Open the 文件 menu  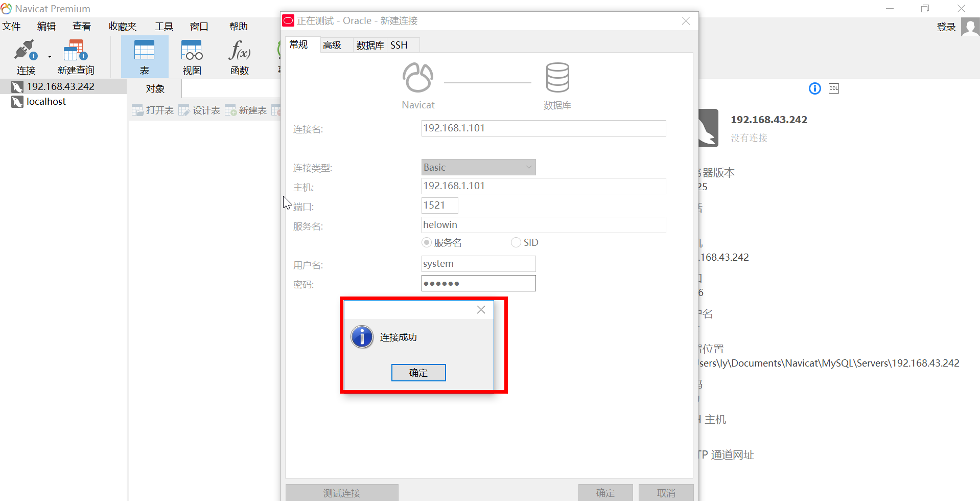[x=11, y=26]
